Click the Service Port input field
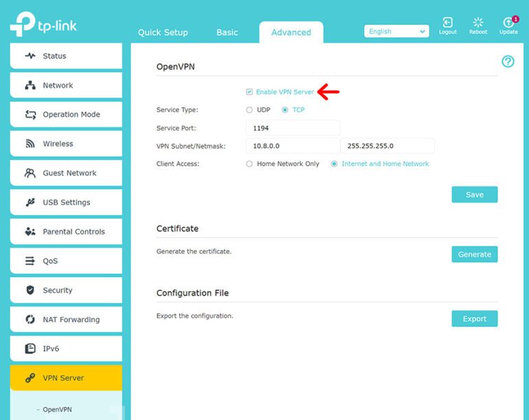The height and width of the screenshot is (420, 529). [293, 128]
